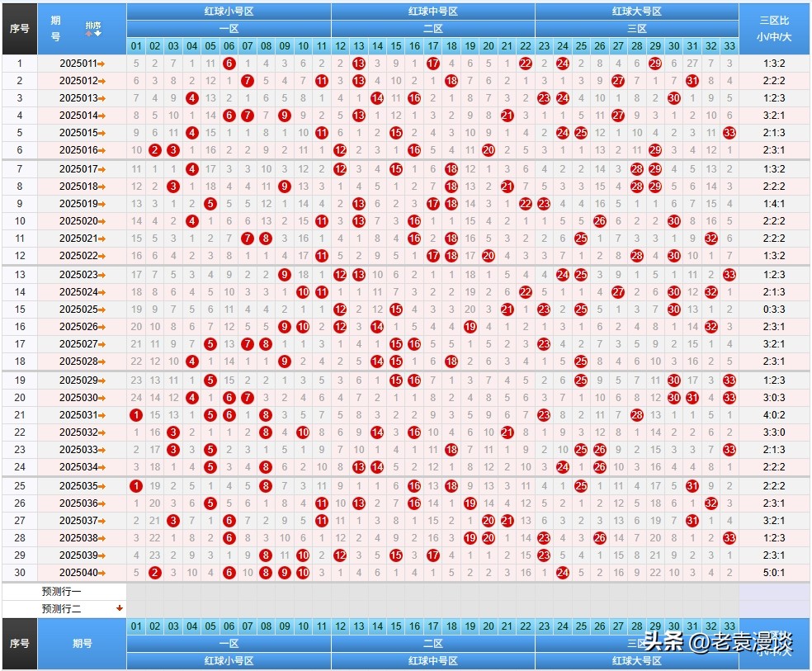Select the 红球大号区 header in top row
Screen dimensions: 812x671
636,12
